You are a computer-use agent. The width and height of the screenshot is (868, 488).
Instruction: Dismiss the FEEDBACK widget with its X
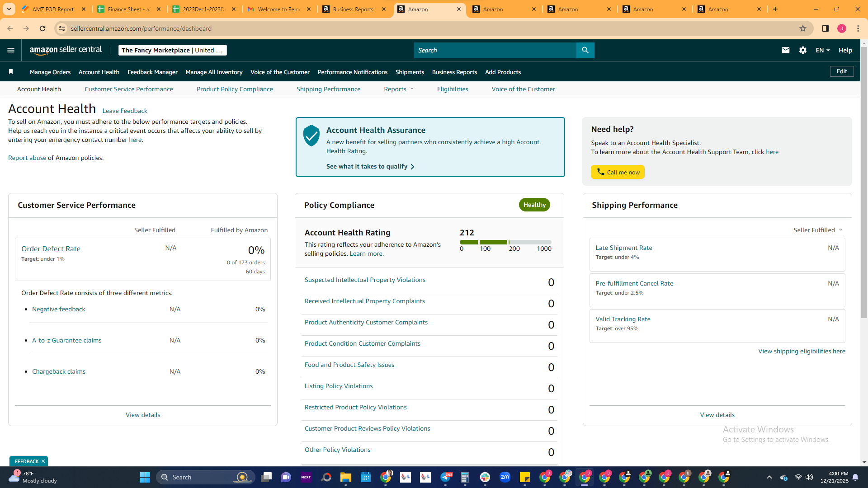(x=43, y=461)
